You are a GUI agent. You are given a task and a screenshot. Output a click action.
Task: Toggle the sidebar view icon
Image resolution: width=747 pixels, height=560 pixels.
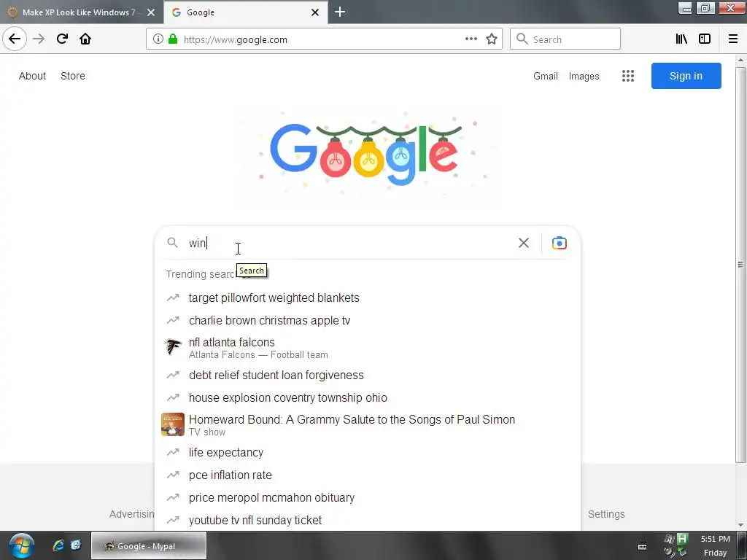click(x=705, y=39)
